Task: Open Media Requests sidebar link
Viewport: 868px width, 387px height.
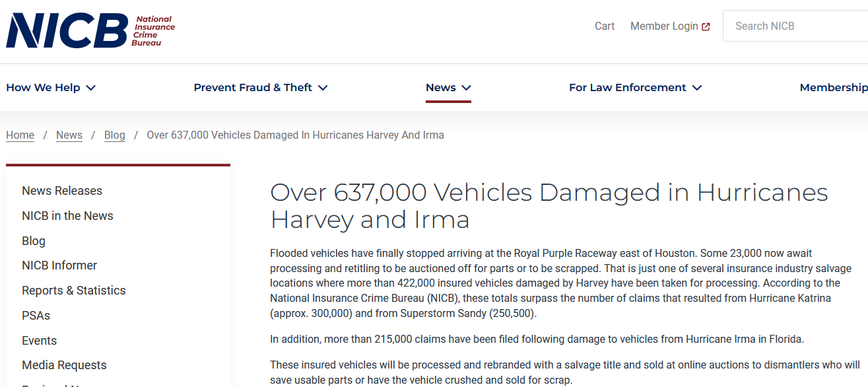Action: (64, 365)
